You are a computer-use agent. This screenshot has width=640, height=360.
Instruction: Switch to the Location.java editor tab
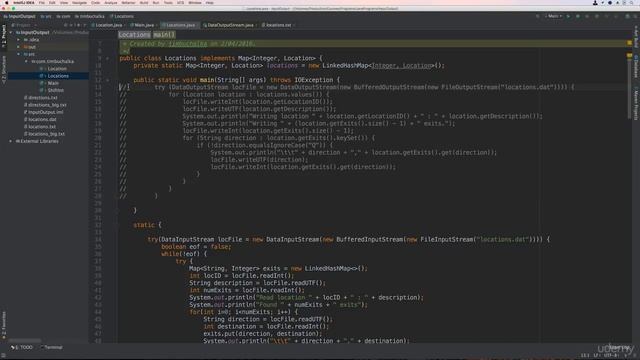point(107,25)
